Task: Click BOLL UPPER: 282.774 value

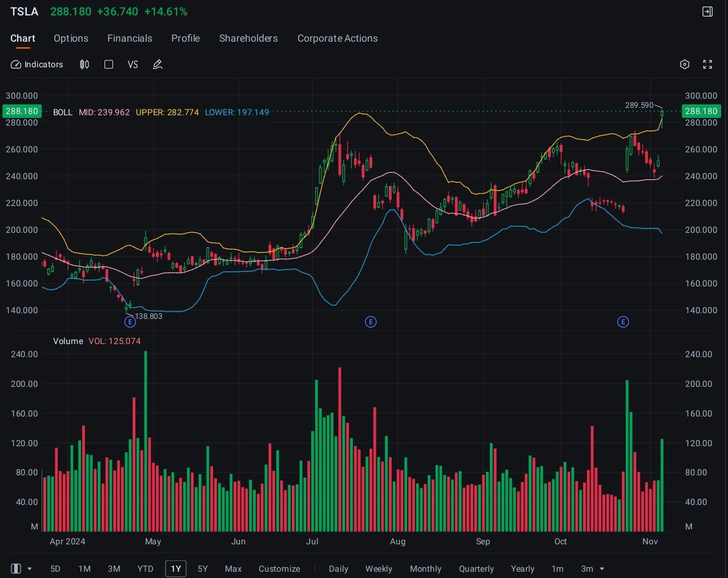Action: [167, 112]
